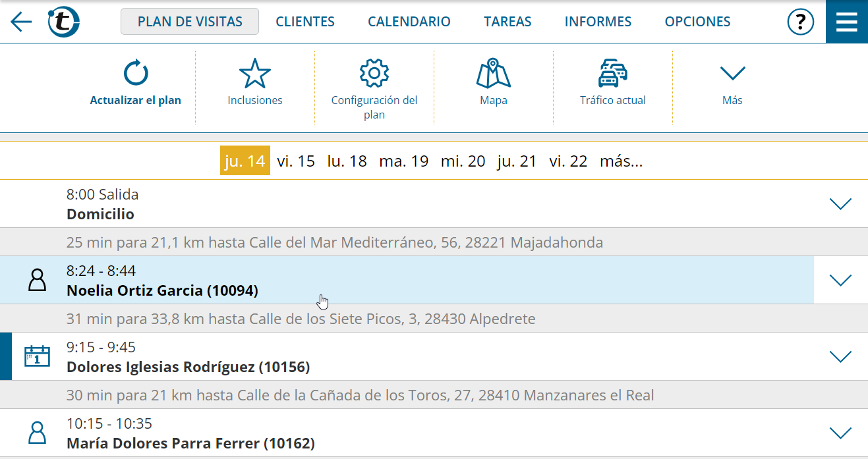Open the help question mark icon
This screenshot has width=868, height=459.
(801, 22)
